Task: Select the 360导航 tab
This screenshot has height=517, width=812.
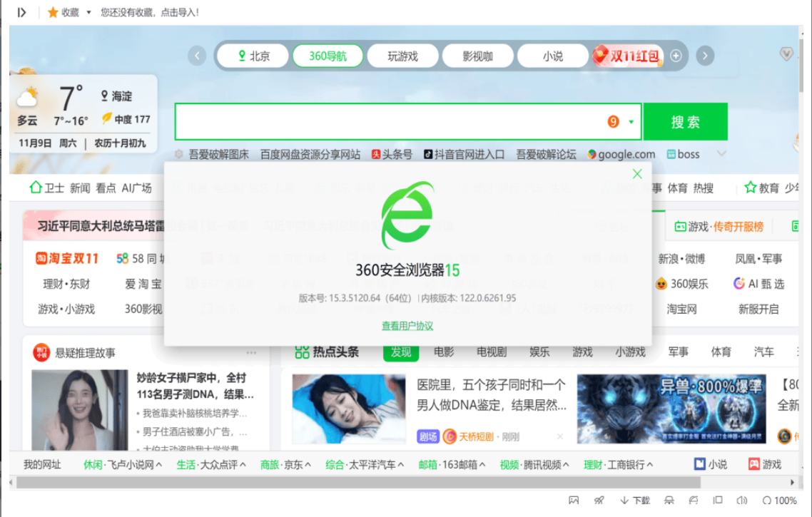Action: (x=328, y=56)
